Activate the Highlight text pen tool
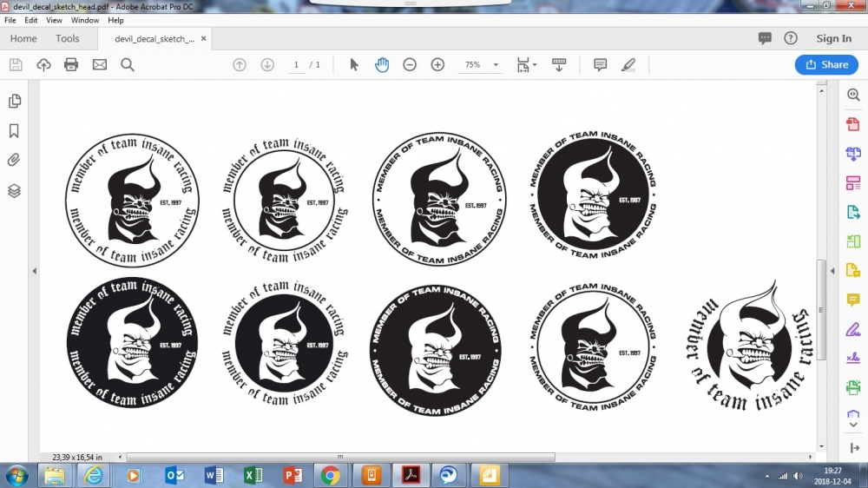Screen dimensions: 868x488 (628, 65)
